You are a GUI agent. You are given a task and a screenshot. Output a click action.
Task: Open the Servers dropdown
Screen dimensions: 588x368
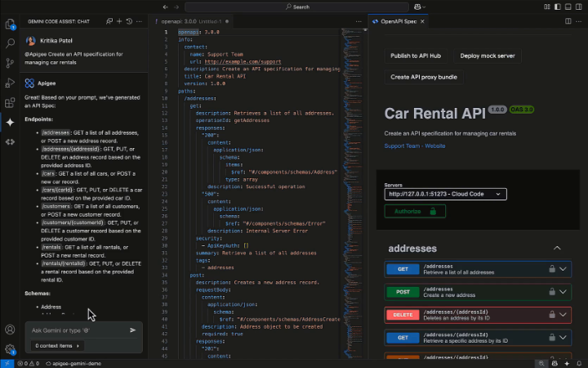tap(445, 194)
